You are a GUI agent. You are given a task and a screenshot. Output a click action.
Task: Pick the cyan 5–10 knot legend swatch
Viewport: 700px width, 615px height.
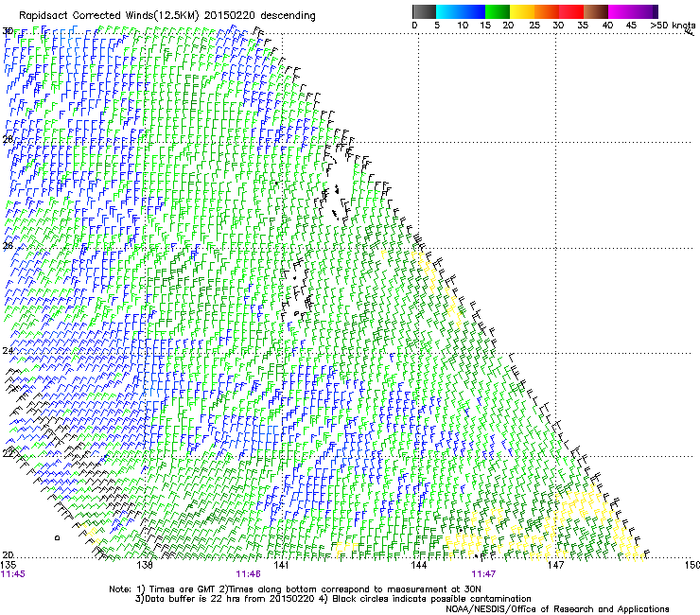tap(448, 11)
